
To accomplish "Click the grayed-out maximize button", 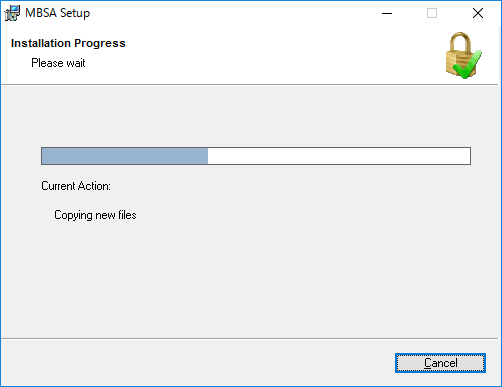I will pos(432,13).
